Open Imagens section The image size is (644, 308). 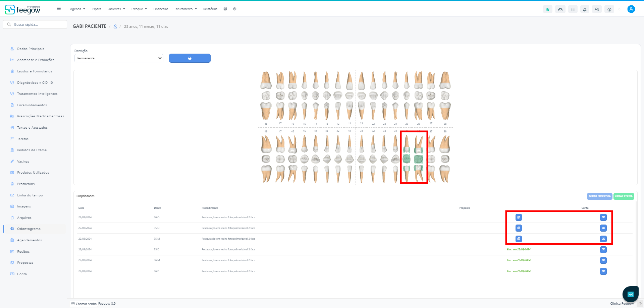(x=24, y=206)
